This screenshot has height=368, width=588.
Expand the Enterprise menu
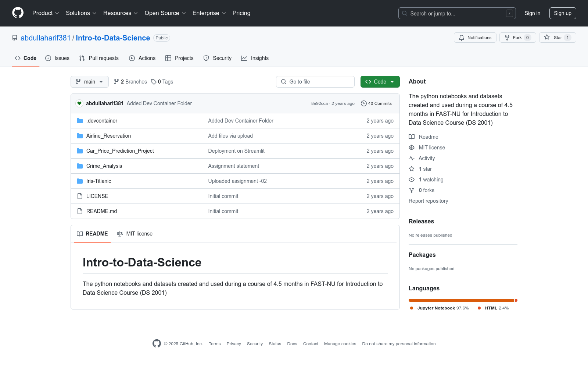point(209,13)
